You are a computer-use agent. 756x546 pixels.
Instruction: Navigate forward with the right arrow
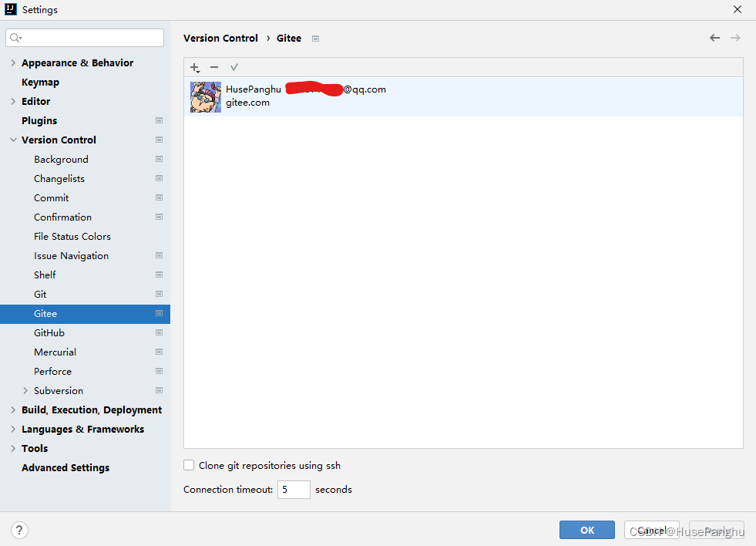tap(735, 38)
